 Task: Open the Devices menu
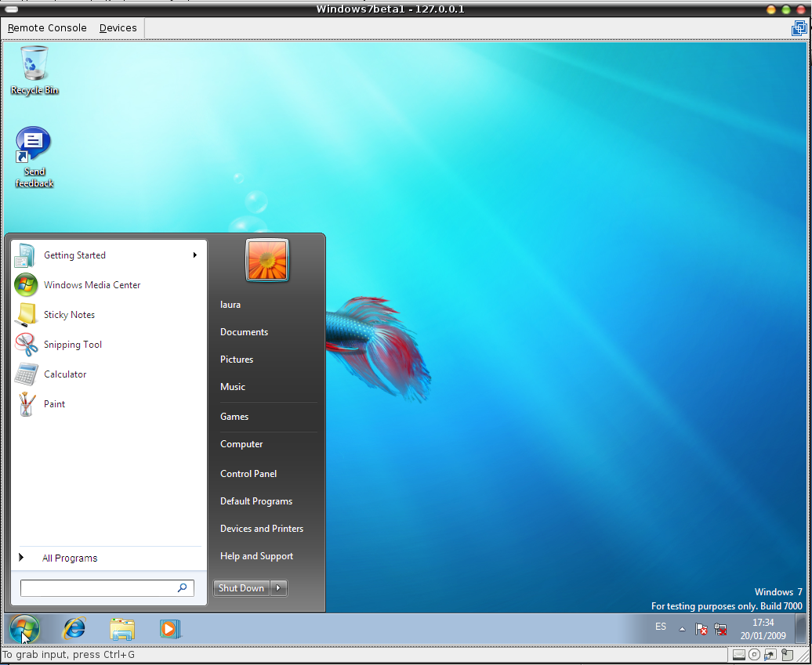(x=118, y=28)
